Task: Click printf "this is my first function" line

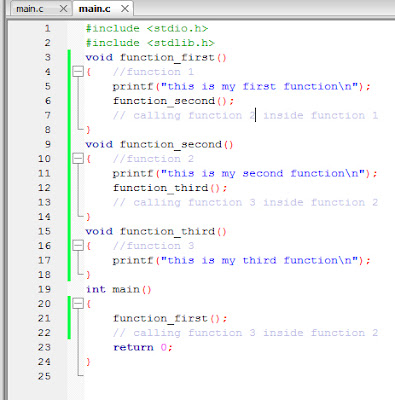Action: [x=241, y=87]
